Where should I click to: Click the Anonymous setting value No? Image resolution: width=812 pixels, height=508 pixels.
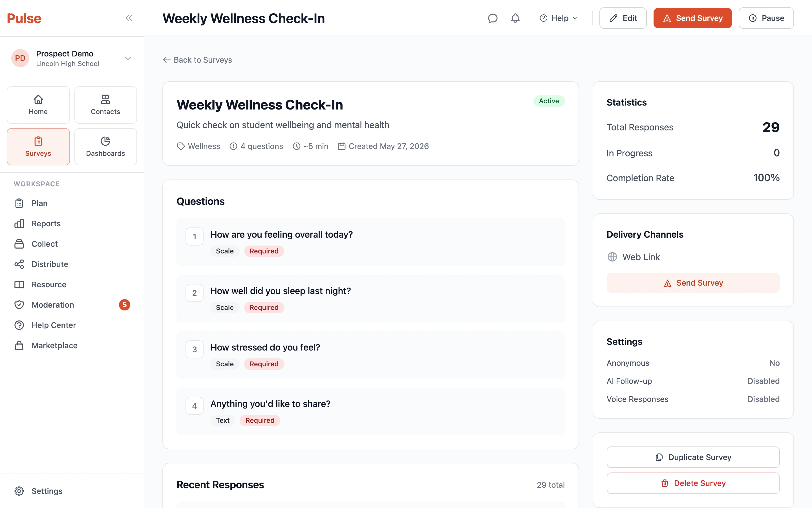click(775, 363)
